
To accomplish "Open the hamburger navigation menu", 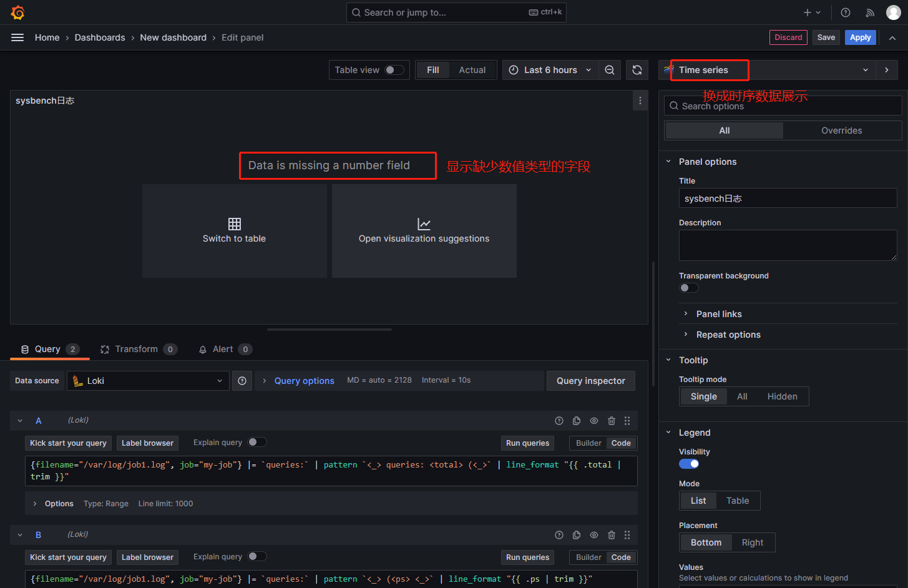I will pyautogui.click(x=17, y=37).
